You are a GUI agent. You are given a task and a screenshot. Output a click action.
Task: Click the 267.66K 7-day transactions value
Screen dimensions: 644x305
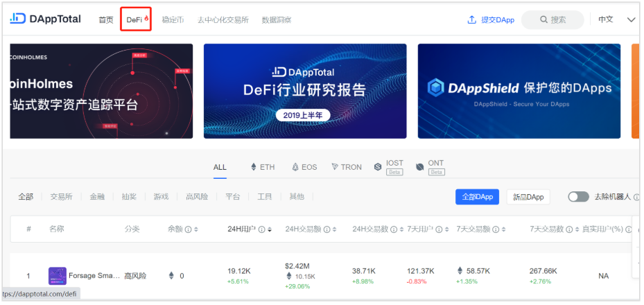pyautogui.click(x=543, y=271)
